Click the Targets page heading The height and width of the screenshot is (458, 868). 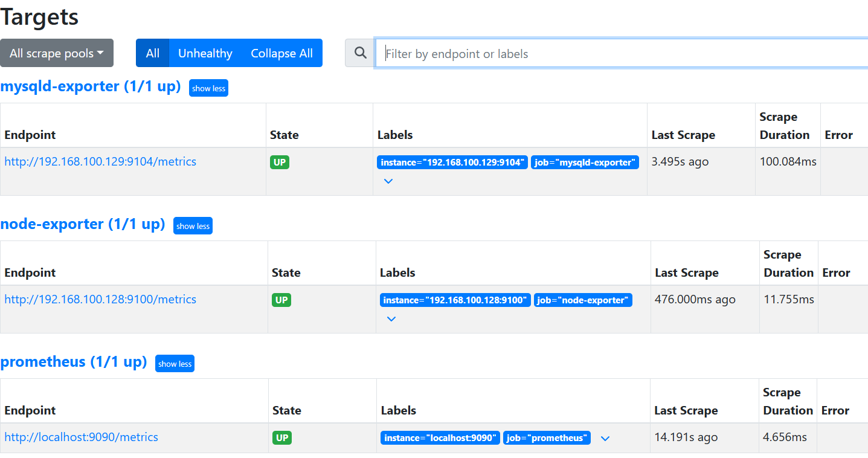tap(39, 16)
